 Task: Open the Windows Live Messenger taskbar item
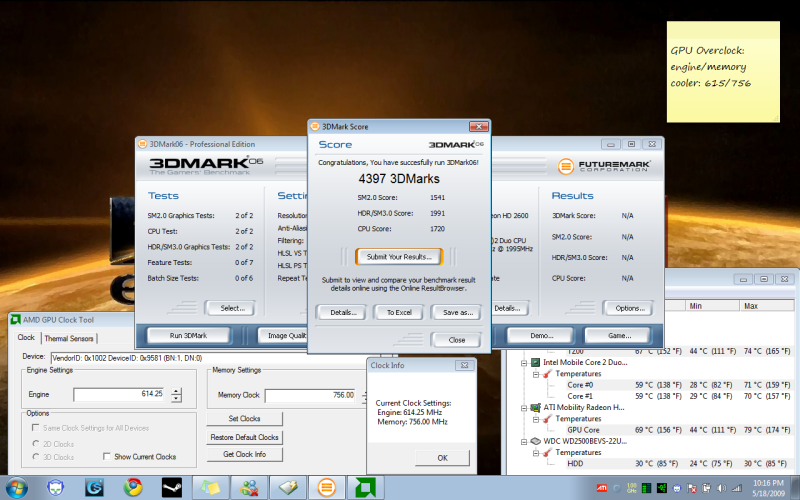click(x=249, y=488)
